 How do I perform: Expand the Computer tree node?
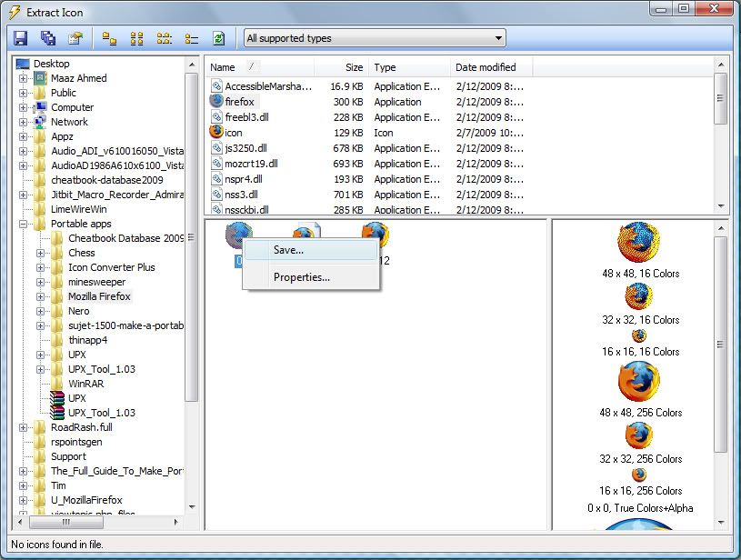tap(24, 107)
